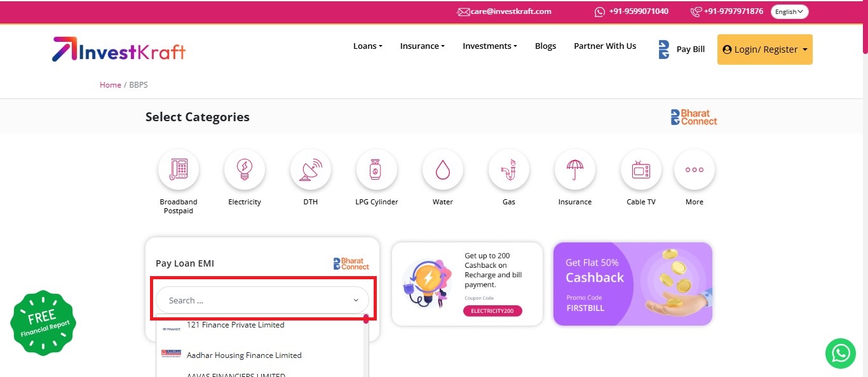Toggle the lender search dropdown chevron
Image resolution: width=868 pixels, height=377 pixels.
pyautogui.click(x=356, y=301)
